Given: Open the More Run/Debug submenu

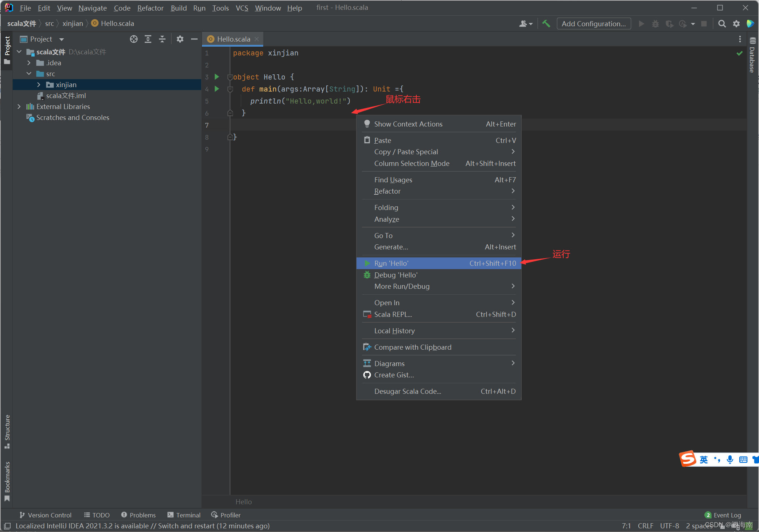Looking at the screenshot, I should pos(439,286).
